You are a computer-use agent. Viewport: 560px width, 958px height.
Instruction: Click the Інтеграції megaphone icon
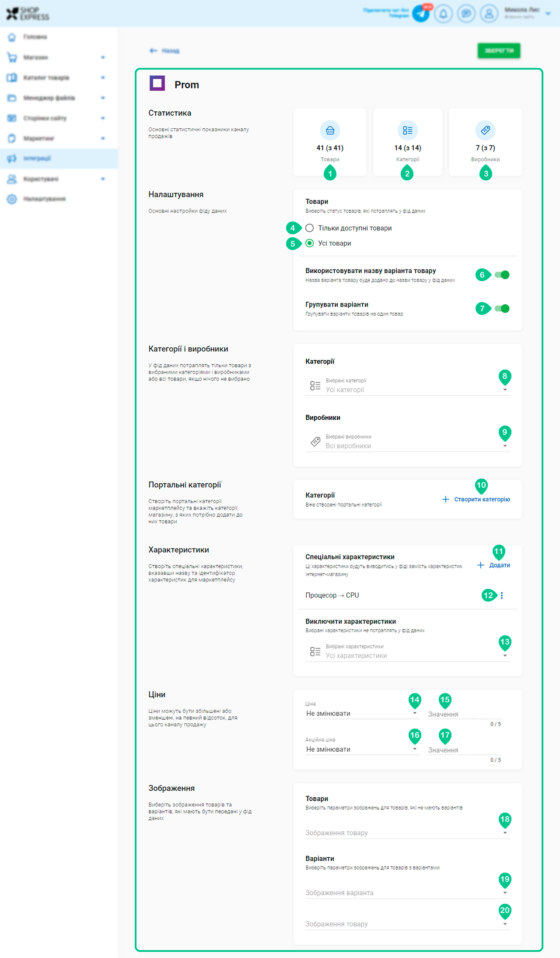pyautogui.click(x=12, y=158)
